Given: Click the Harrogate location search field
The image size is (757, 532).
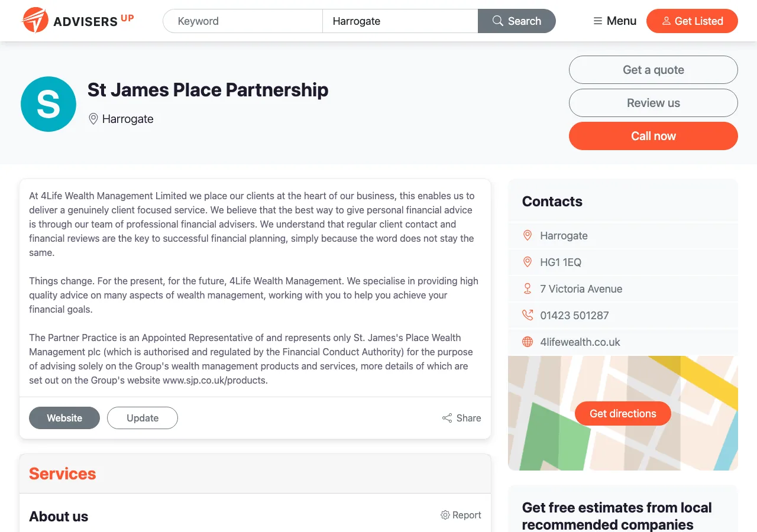Looking at the screenshot, I should pos(400,21).
